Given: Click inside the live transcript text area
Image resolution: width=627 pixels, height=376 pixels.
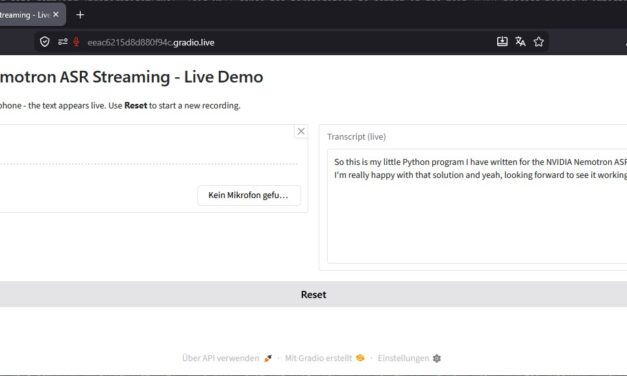Looking at the screenshot, I should [x=477, y=206].
